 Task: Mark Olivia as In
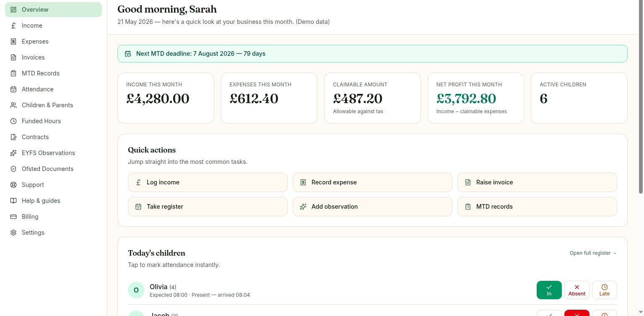549,290
